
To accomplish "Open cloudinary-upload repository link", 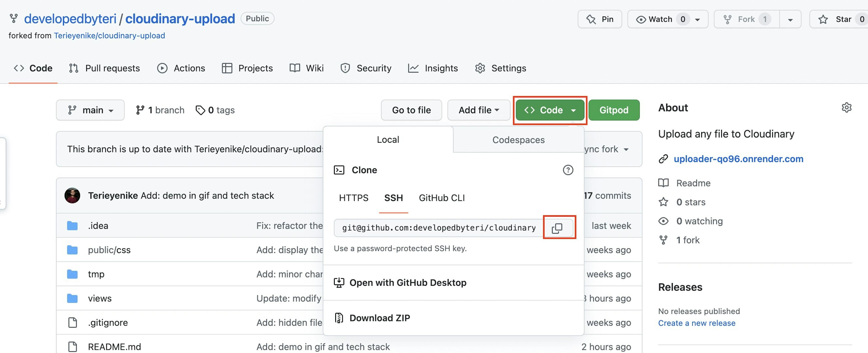I will click(180, 19).
